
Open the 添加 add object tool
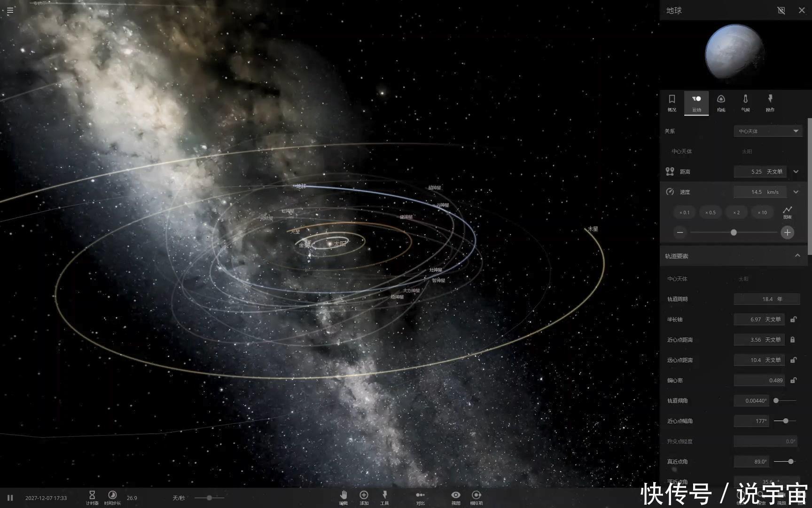[364, 495]
